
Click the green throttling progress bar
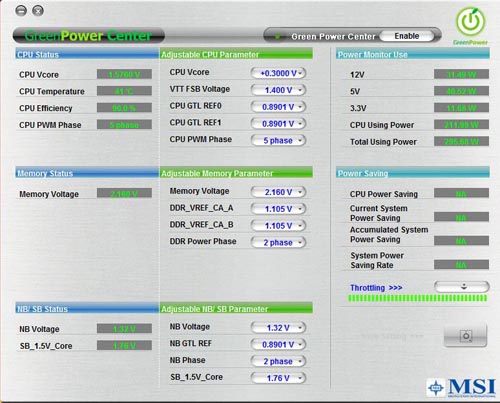click(x=417, y=298)
